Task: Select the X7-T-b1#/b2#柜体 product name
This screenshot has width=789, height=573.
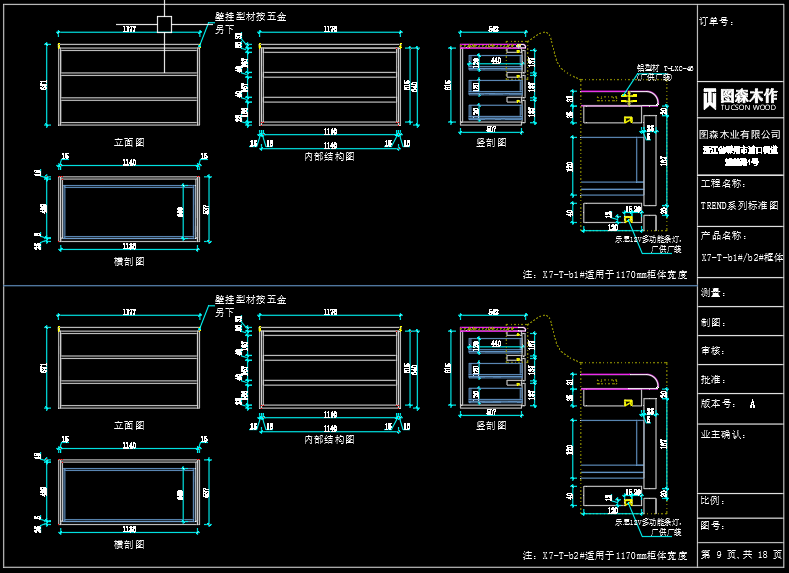Action: 742,257
